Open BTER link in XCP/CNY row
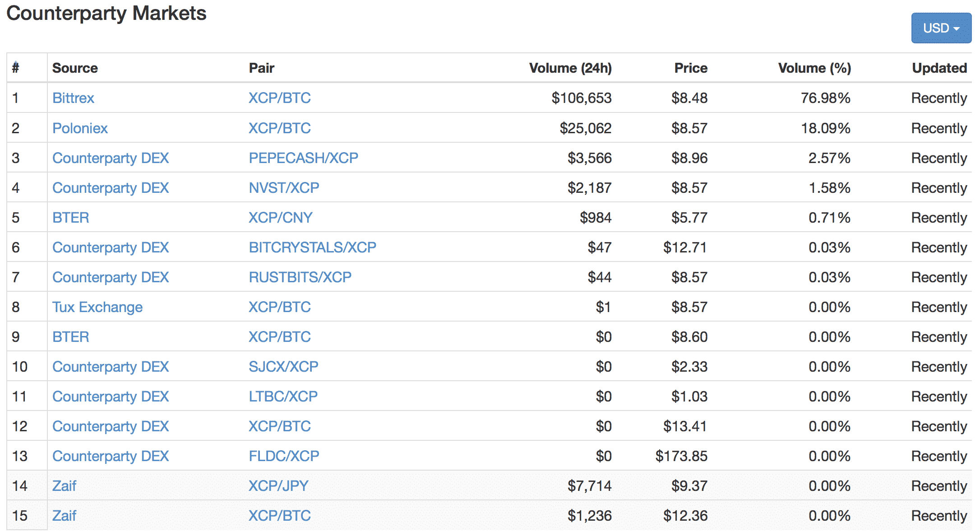The width and height of the screenshot is (980, 532). click(x=71, y=218)
